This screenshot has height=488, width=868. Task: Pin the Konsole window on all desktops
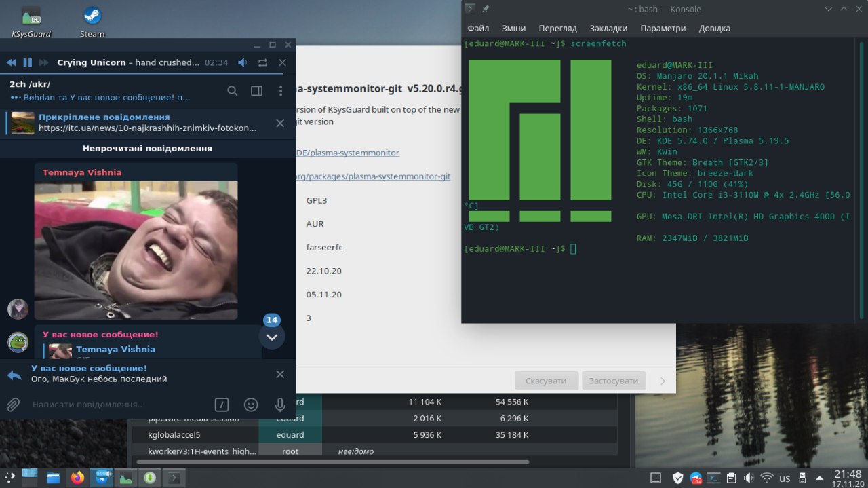point(486,9)
